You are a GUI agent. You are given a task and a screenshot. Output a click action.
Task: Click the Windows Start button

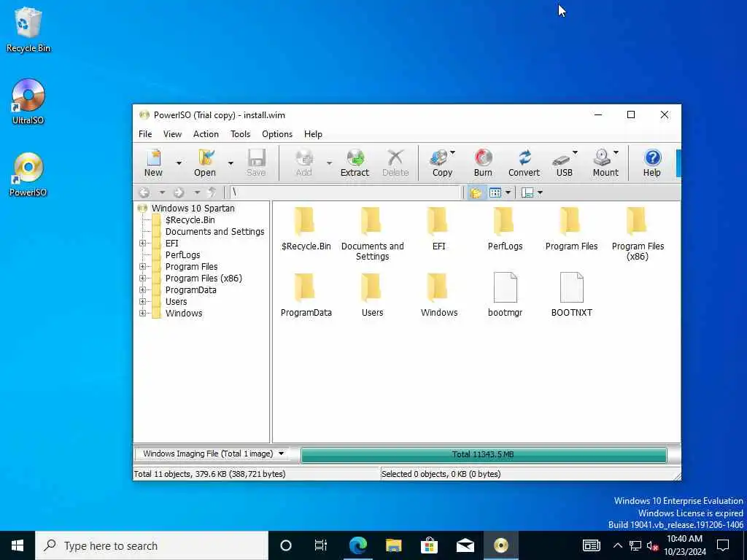pos(18,545)
